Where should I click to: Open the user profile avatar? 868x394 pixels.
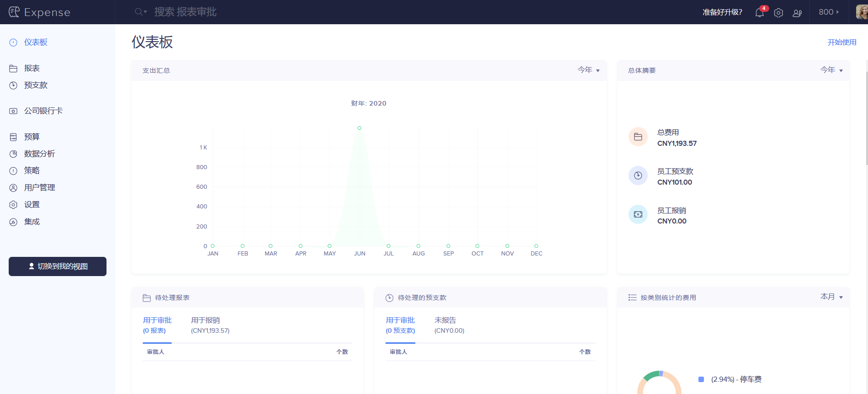click(x=862, y=12)
